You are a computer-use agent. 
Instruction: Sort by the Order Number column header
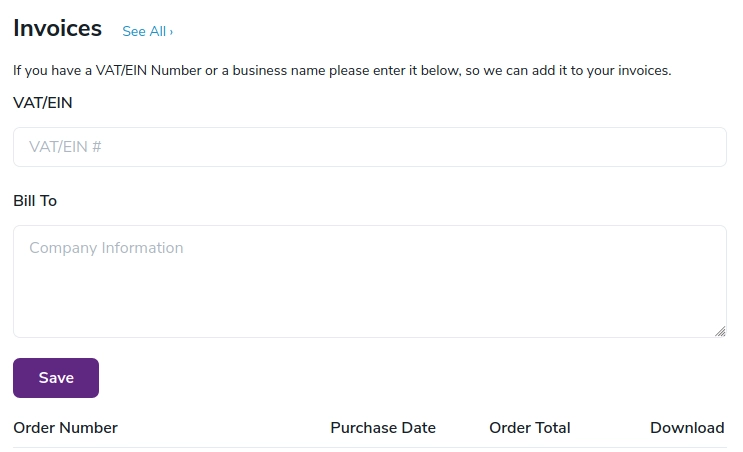[x=65, y=428]
